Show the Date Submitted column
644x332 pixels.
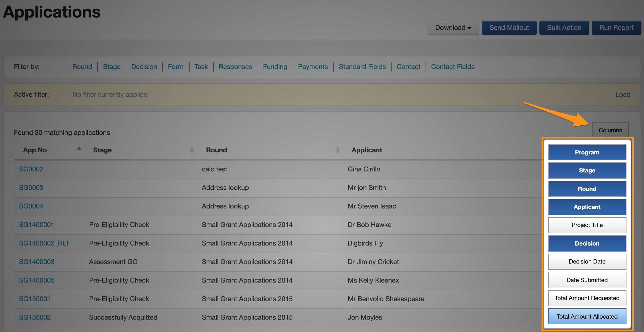pyautogui.click(x=587, y=280)
